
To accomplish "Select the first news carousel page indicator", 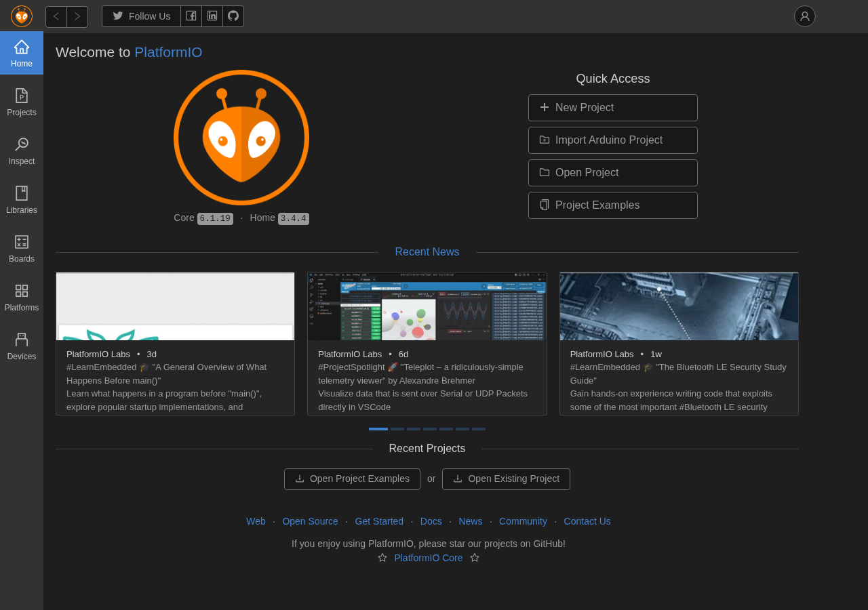I will (x=378, y=429).
